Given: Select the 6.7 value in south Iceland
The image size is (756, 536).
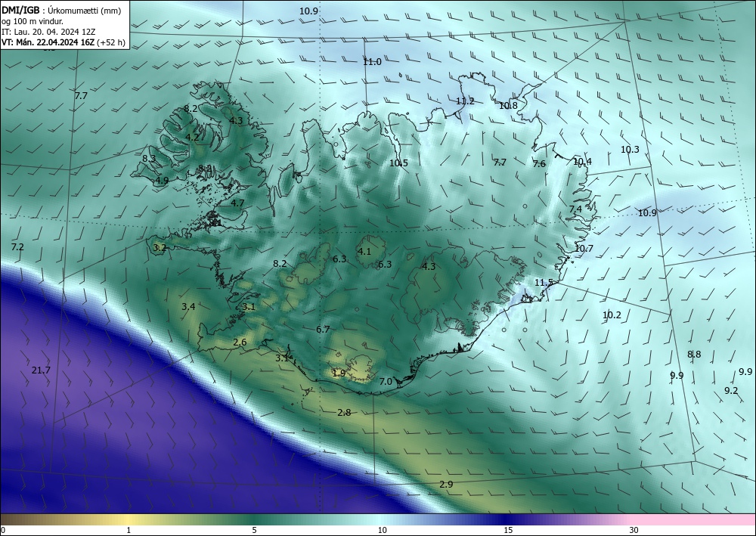Looking at the screenshot, I should coord(323,329).
